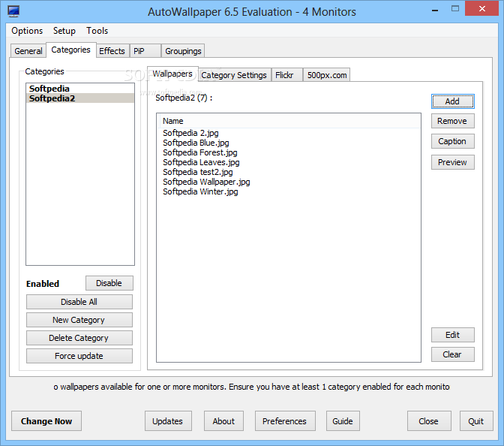This screenshot has width=504, height=446.
Task: Select Softpedia Wallpaper.jpg in the list
Action: [206, 182]
